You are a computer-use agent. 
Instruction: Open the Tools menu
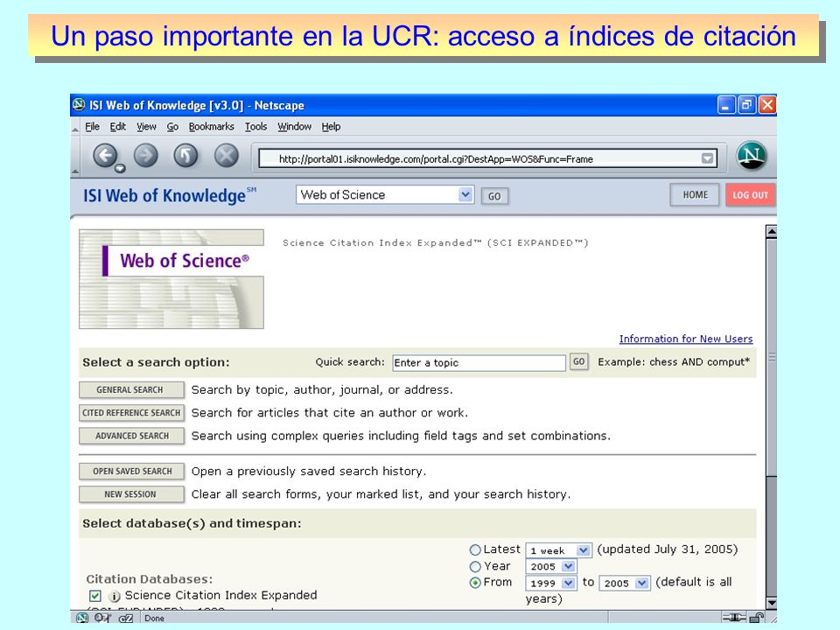coord(255,126)
